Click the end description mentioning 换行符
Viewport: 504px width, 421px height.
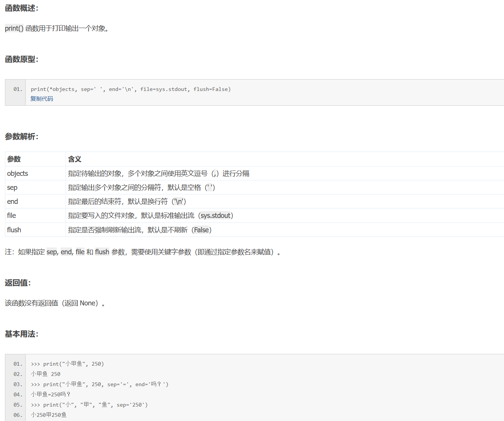[x=127, y=202]
